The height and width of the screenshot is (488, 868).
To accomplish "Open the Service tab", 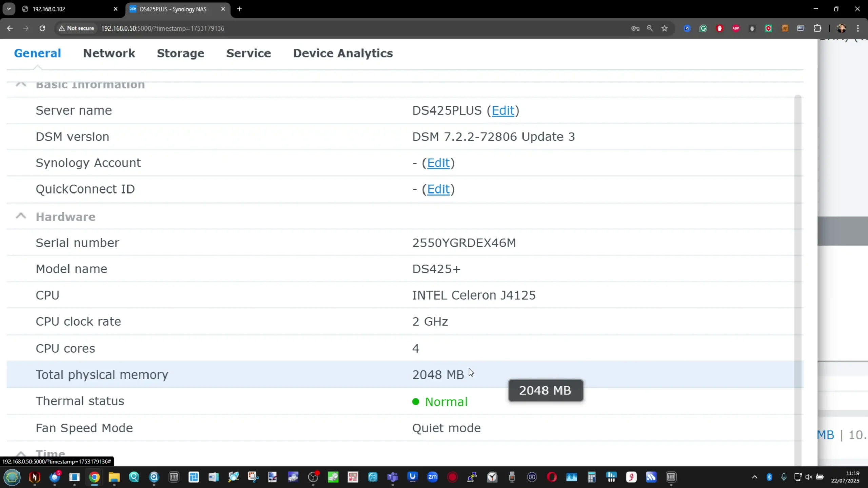I will (x=249, y=53).
